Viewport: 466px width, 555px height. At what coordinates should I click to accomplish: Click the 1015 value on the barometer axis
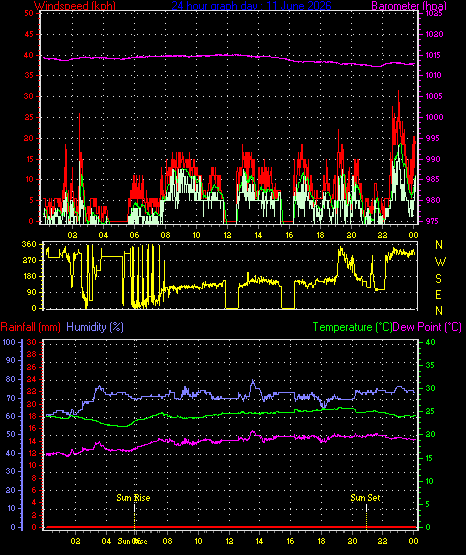[434, 55]
